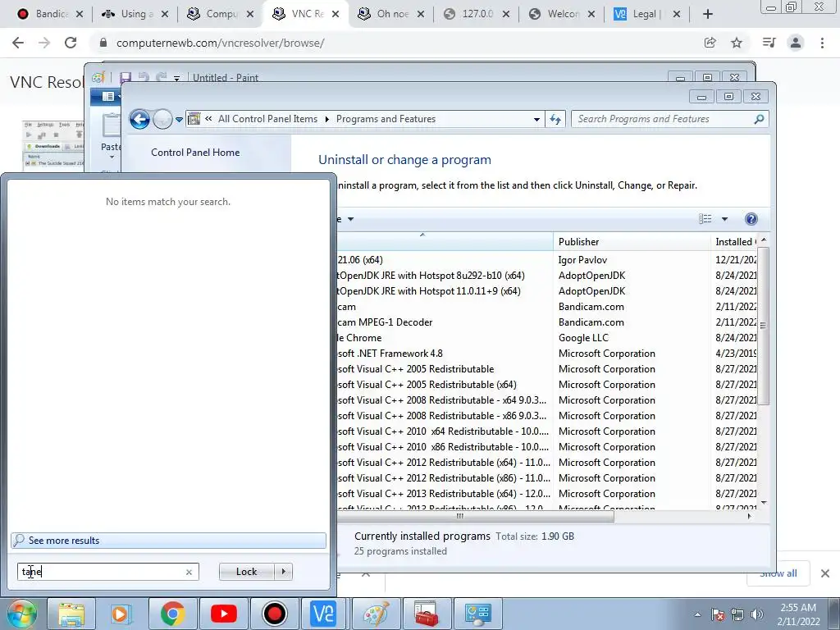The image size is (840, 630).
Task: Open YouTube taskbar icon
Action: point(223,614)
